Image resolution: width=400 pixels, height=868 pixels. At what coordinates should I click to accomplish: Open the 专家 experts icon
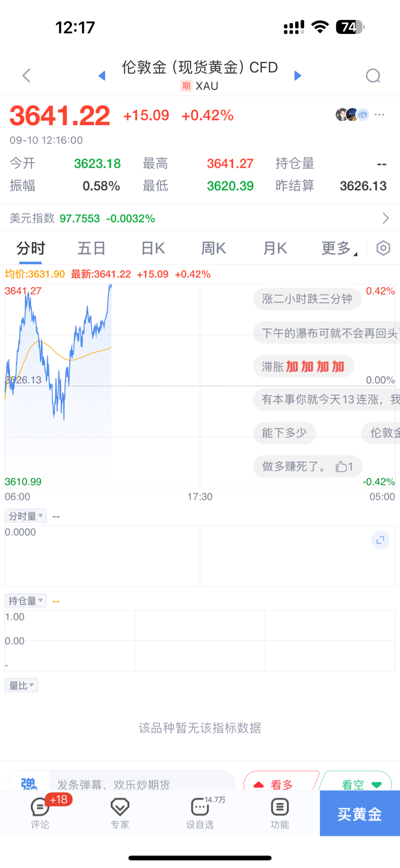[120, 813]
